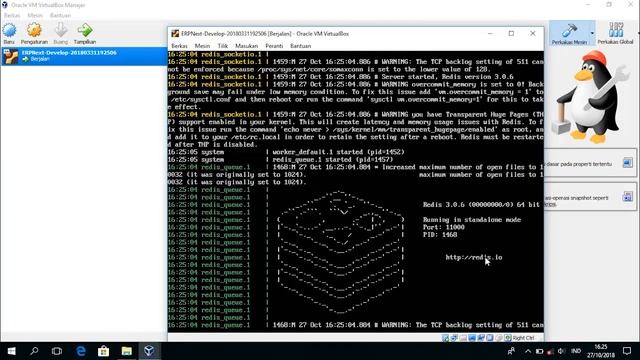This screenshot has width=640, height=360.
Task: Select the Perkakas Mesin tools button
Action: [569, 33]
